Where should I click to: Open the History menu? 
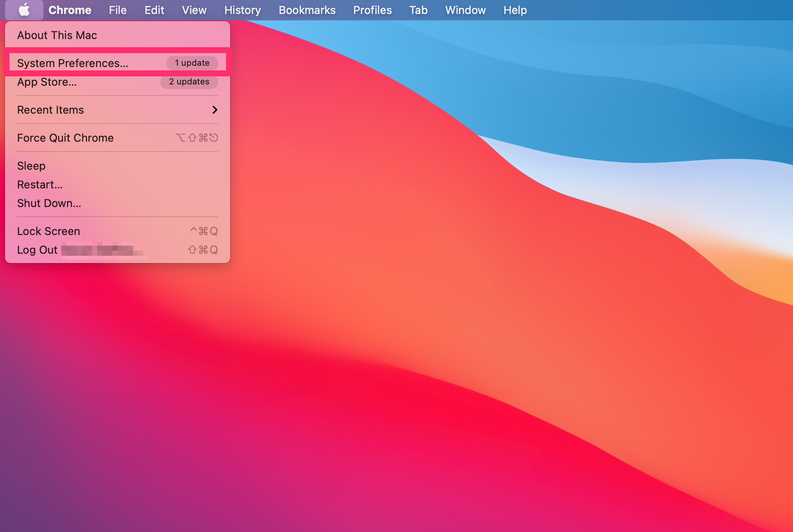[x=242, y=10]
